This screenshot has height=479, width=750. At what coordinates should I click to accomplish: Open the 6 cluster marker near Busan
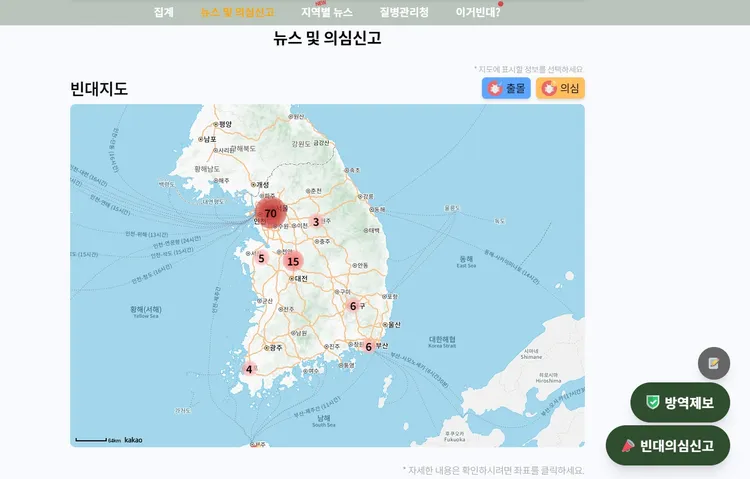[x=368, y=347]
